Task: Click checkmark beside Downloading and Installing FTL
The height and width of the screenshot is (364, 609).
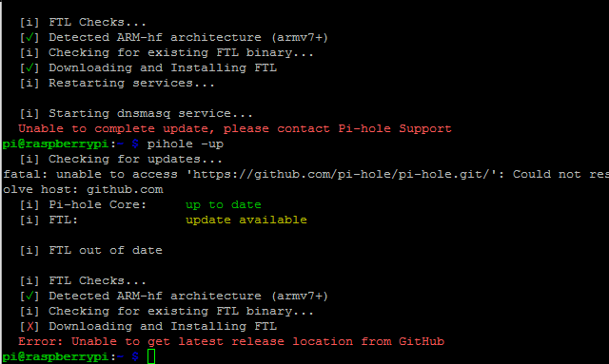Action: (x=29, y=67)
